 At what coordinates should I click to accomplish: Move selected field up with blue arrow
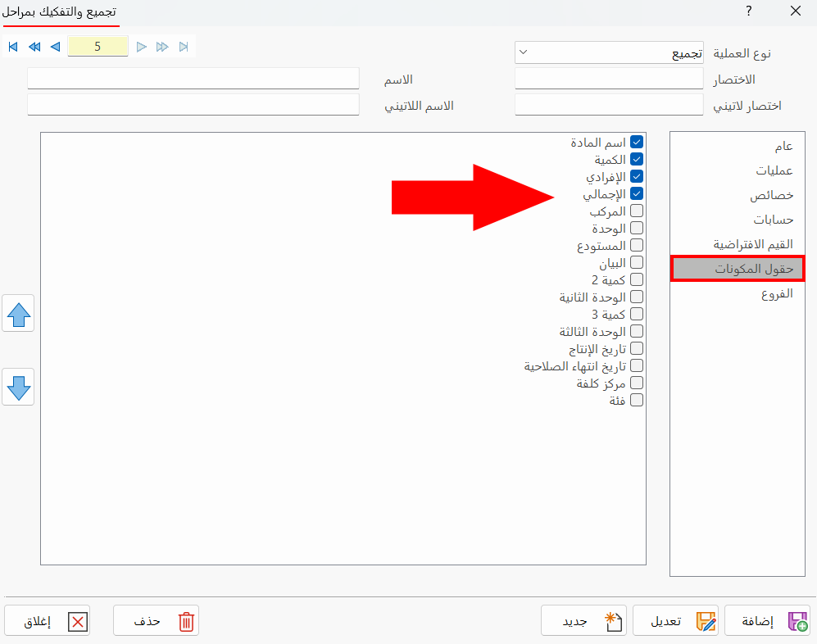coord(18,314)
